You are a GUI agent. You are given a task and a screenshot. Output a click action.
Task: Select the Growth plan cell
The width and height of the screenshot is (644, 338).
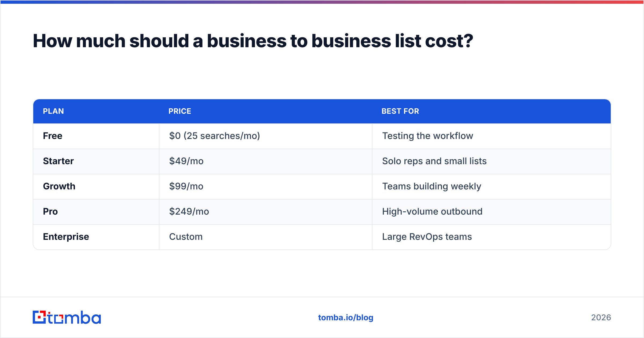96,186
